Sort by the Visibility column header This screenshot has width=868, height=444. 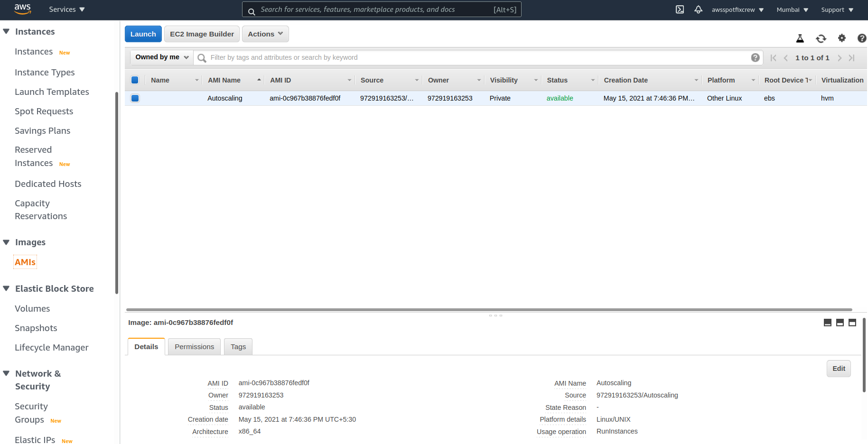click(x=513, y=80)
